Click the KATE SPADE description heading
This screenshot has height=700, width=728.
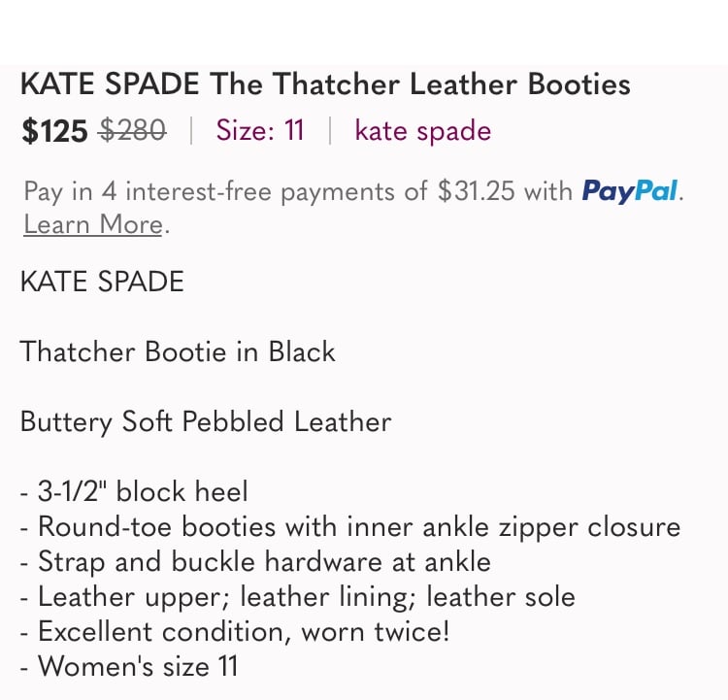[x=102, y=282]
